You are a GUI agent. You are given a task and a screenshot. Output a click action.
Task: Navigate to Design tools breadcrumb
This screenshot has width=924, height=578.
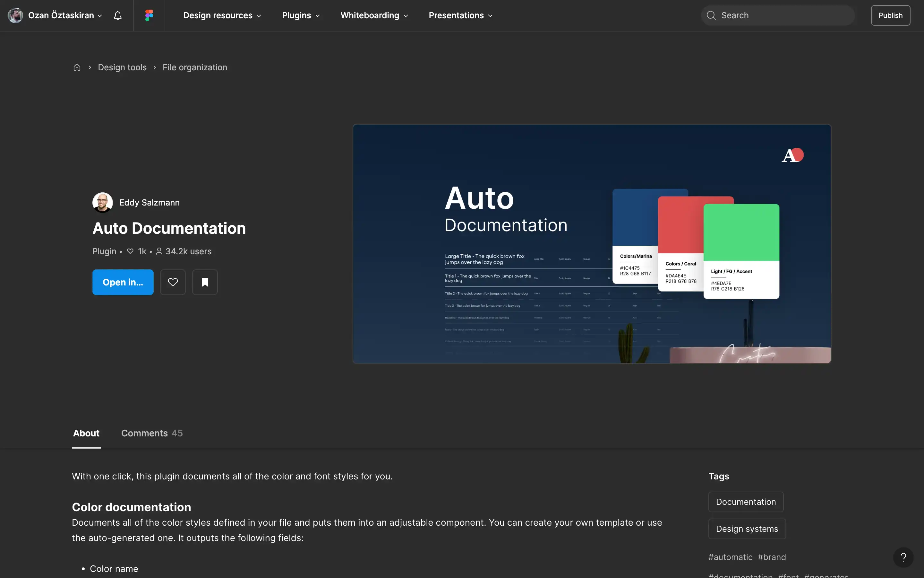pyautogui.click(x=122, y=67)
